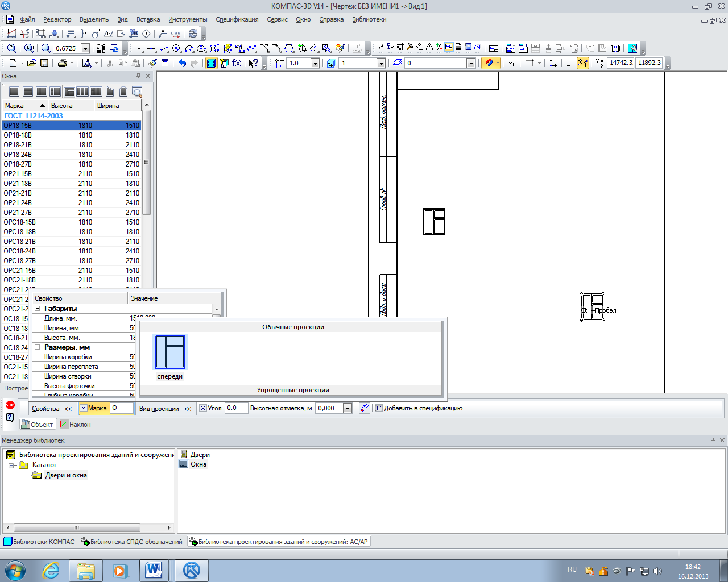Open the line step 1.0 dropdown
The image size is (728, 582).
315,63
